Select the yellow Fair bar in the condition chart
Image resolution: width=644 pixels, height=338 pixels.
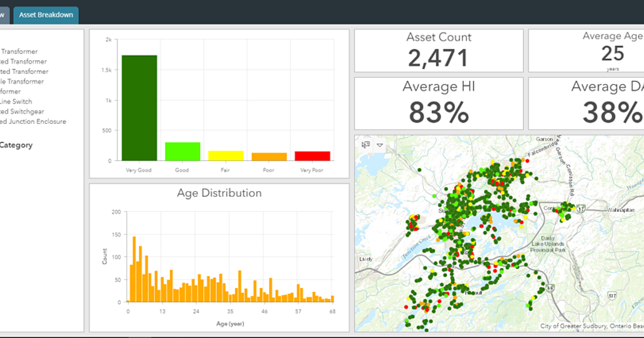[x=225, y=155]
